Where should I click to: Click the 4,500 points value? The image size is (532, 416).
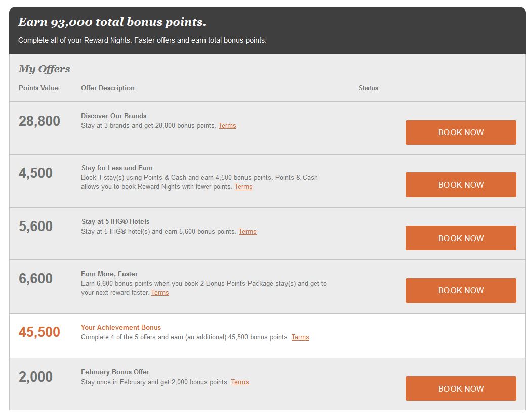[35, 173]
